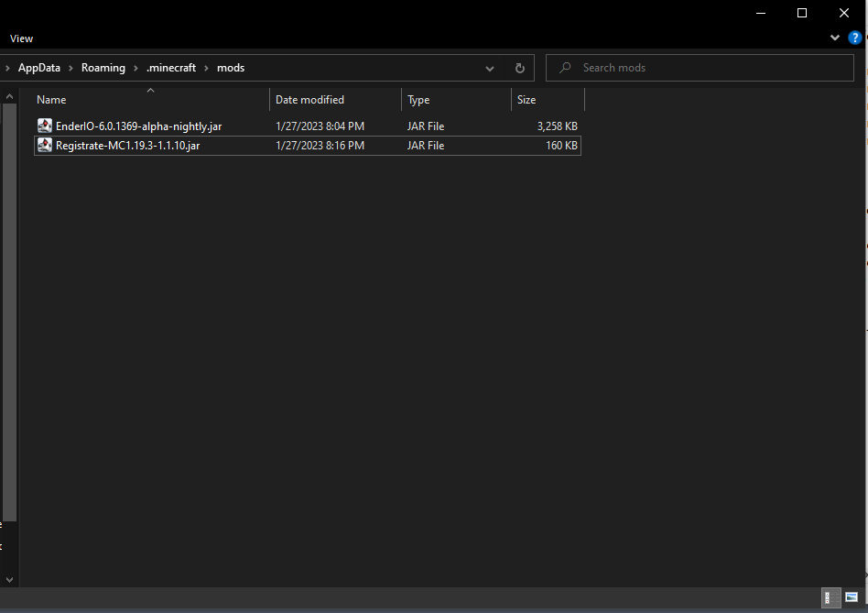Refresh the mods folder

tap(520, 68)
